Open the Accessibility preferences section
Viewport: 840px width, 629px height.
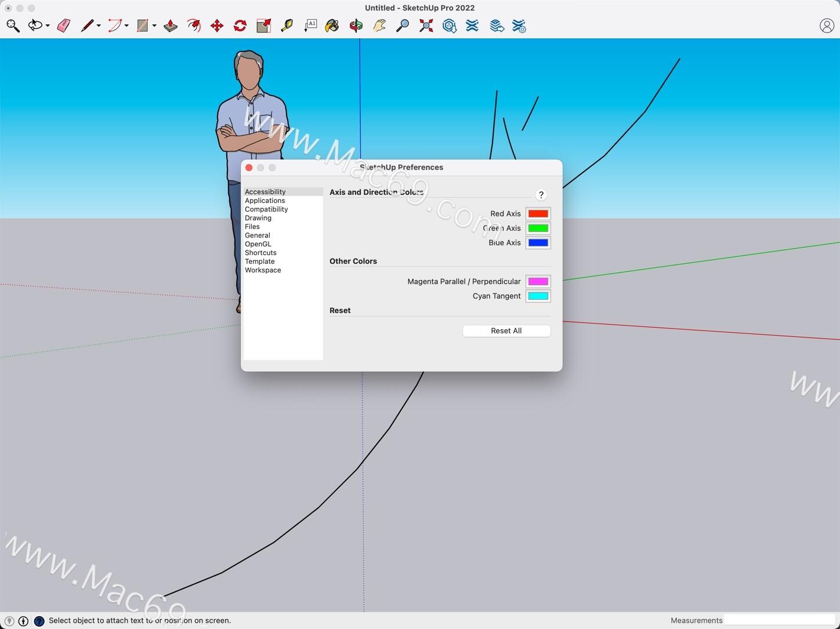pyautogui.click(x=283, y=192)
